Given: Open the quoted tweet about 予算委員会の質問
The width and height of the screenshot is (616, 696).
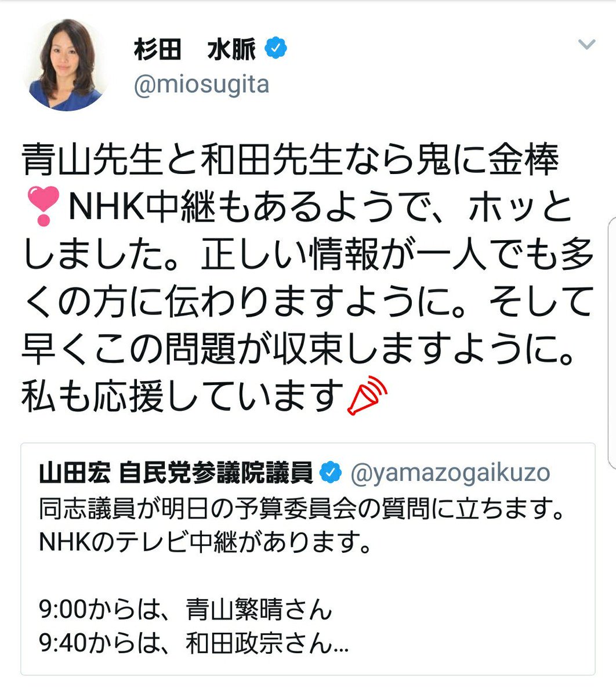Looking at the screenshot, I should (x=308, y=559).
